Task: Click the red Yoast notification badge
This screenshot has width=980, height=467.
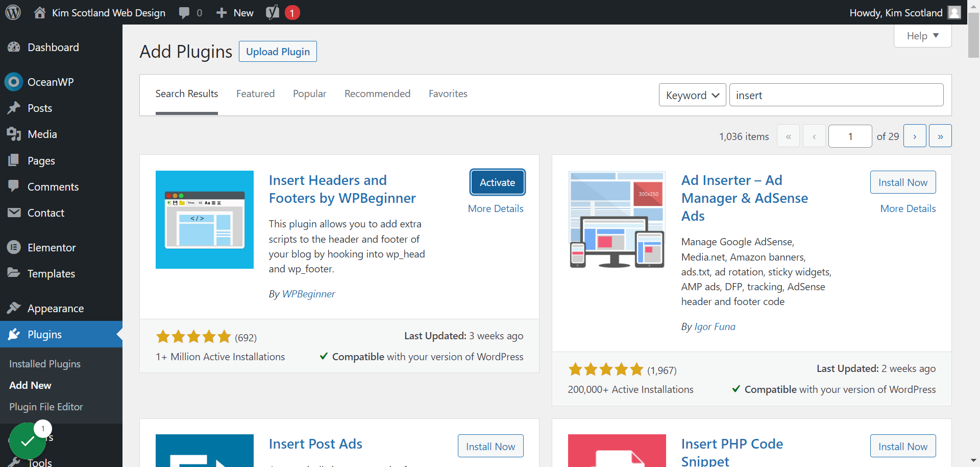Action: (292, 13)
